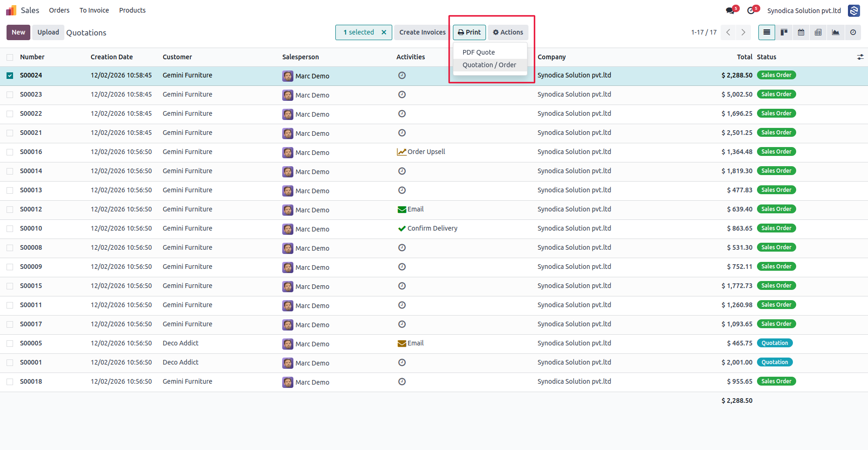
Task: Uncheck the S00024 row checkbox
Action: [10, 76]
